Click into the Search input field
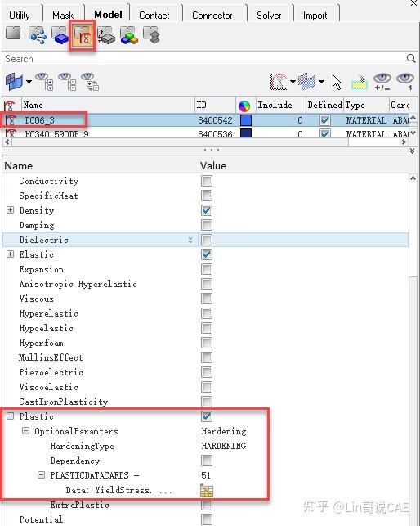The height and width of the screenshot is (526, 420). click(x=203, y=59)
